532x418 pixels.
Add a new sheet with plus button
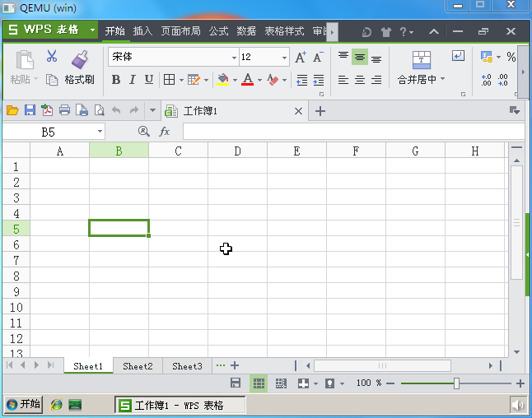tap(235, 365)
